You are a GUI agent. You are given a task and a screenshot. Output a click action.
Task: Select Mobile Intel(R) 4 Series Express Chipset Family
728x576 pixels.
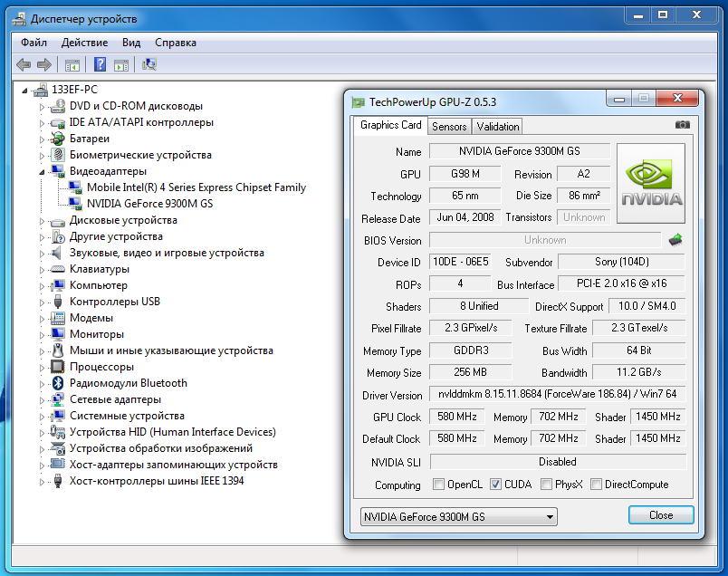coord(196,187)
